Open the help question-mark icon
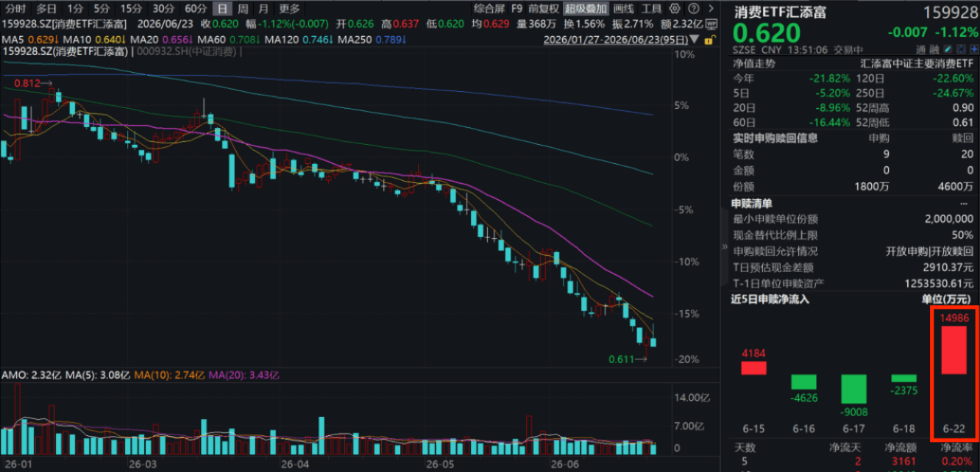Screen dimensions: 980x472 click(693, 9)
